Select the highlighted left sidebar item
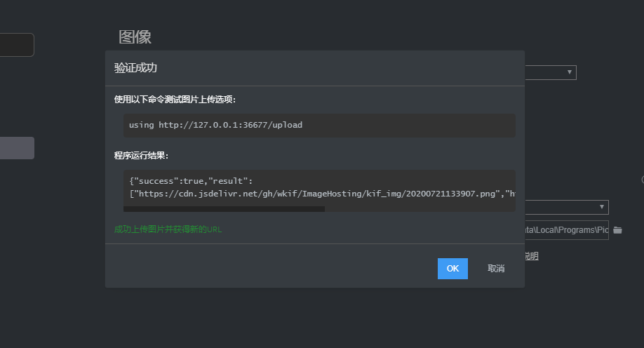 click(x=17, y=148)
